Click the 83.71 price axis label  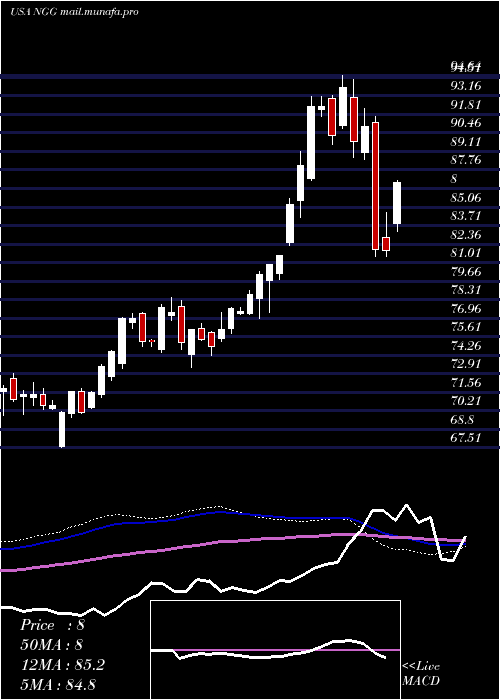(x=466, y=216)
